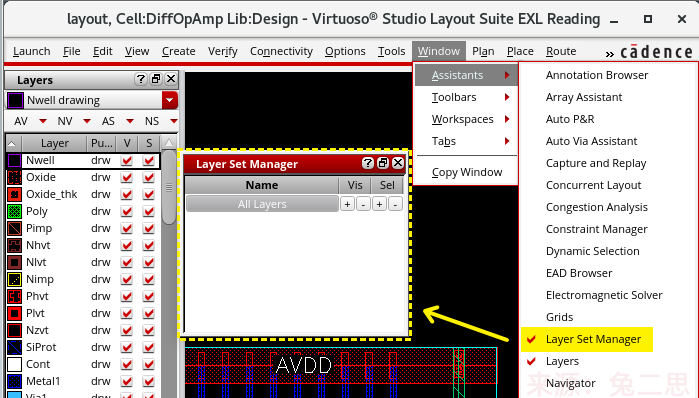Click the AV all-visible button
The height and width of the screenshot is (398, 699).
21,121
